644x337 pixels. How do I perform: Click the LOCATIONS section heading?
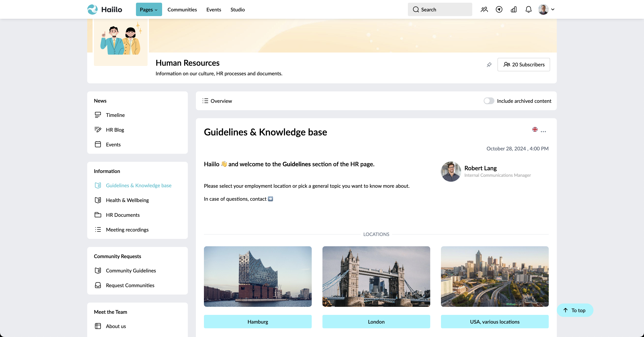(376, 234)
